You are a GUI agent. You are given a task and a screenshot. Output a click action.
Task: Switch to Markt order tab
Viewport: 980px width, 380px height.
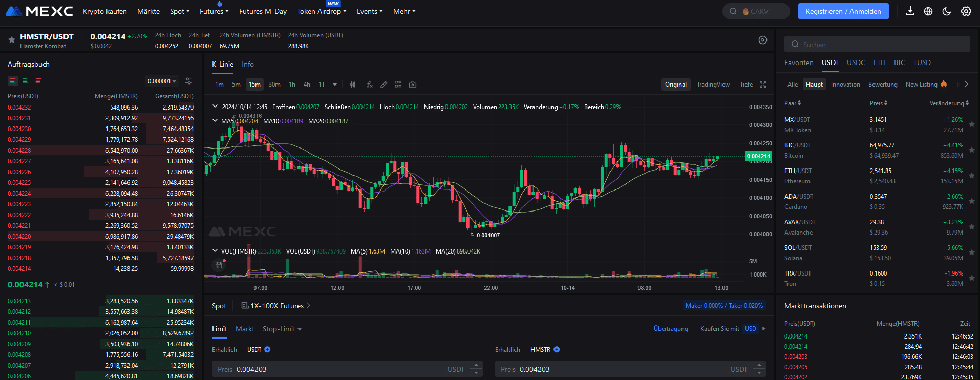(245, 329)
